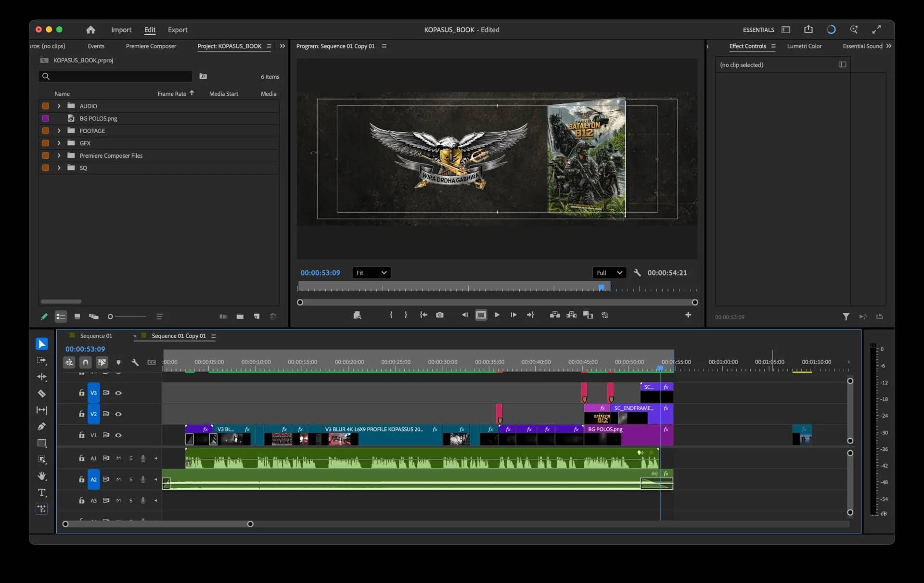
Task: Click the BG POLOS.png purple label swatch
Action: pyautogui.click(x=46, y=118)
